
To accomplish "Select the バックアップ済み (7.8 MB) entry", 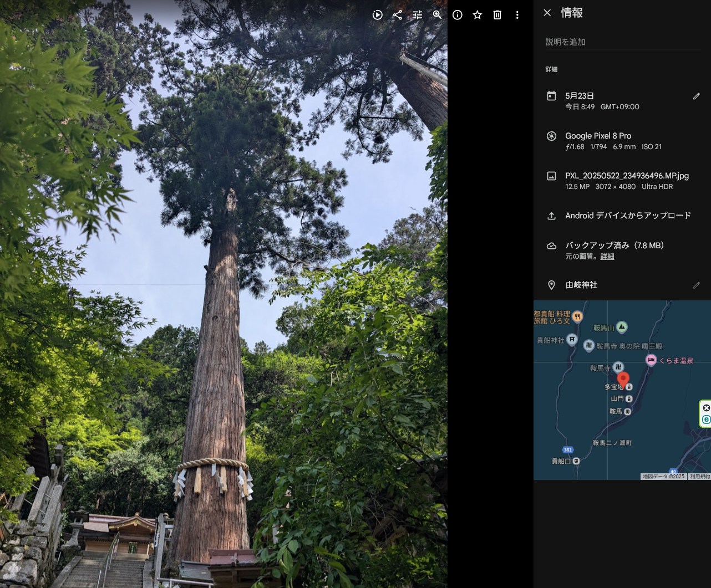I will [614, 246].
